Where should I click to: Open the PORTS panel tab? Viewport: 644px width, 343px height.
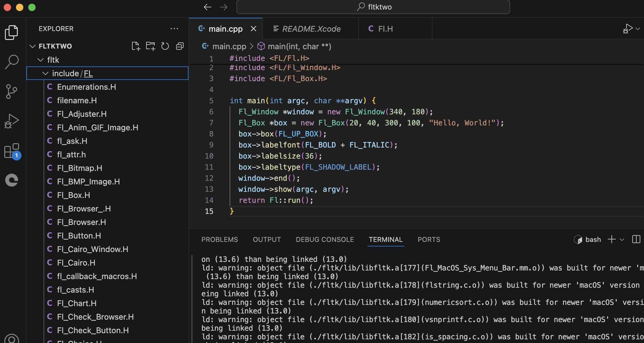[x=429, y=239]
